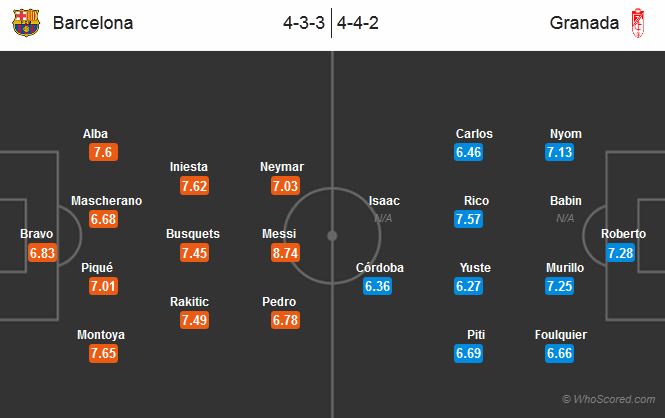Viewport: 665px width, 418px height.
Task: Open the WhoScored.com watermark link
Action: point(609,399)
